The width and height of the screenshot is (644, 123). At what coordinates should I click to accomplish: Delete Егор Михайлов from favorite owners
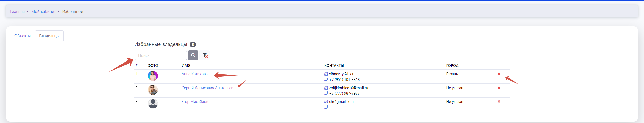tap(499, 102)
